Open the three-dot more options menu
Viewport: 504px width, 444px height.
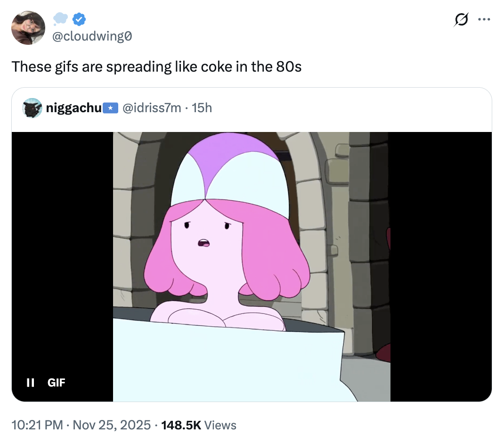(x=484, y=20)
